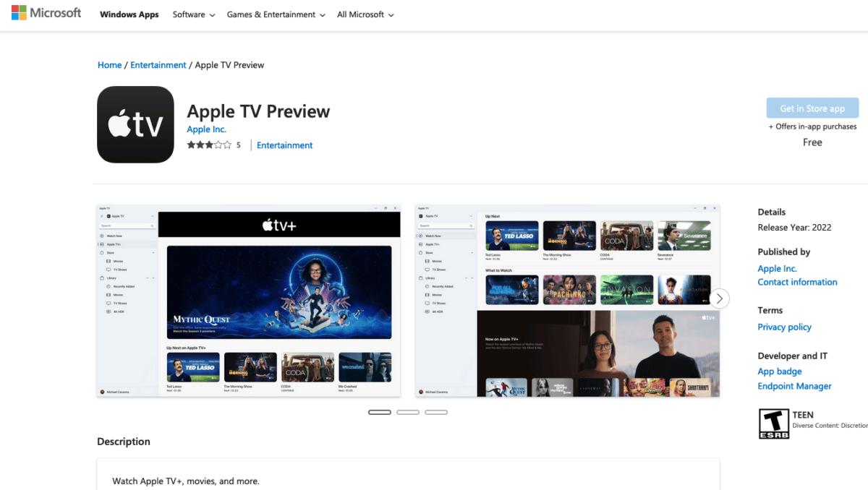
Task: Click the rating count "5"
Action: [x=239, y=145]
